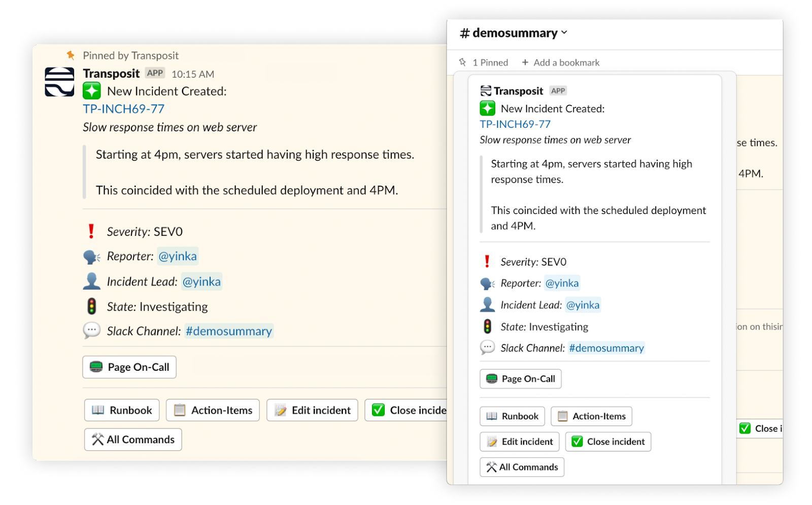
Task: Open All Commands button in pinned popup
Action: click(x=522, y=467)
